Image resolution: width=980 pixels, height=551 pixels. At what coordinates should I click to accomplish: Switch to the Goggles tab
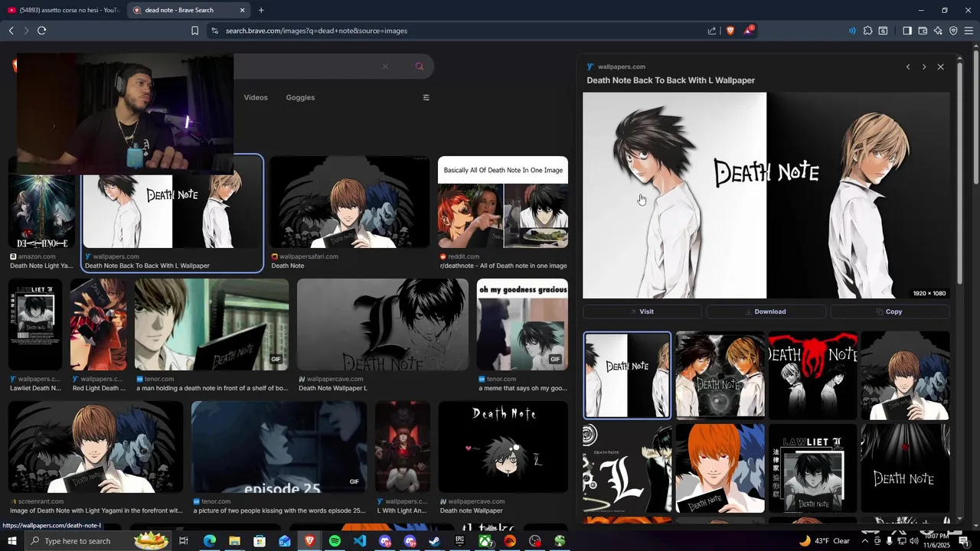pos(300,97)
